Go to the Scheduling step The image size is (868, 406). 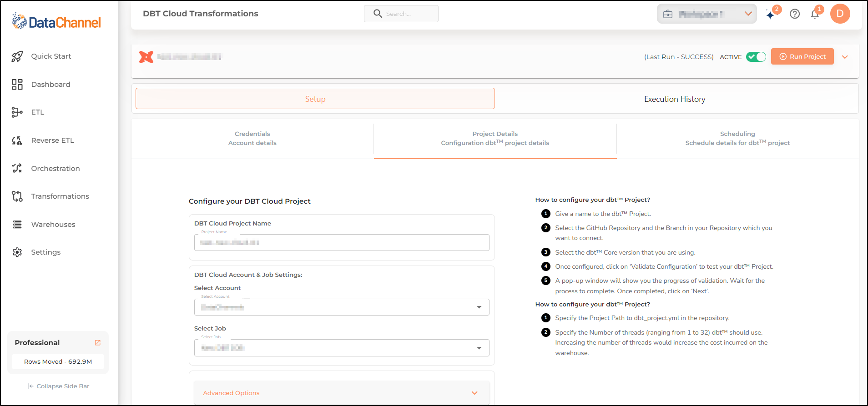(737, 139)
